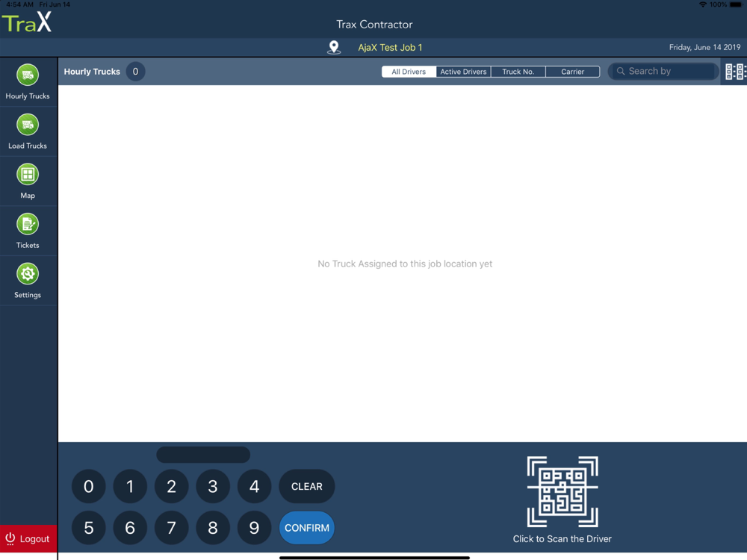Viewport: 747px width, 560px height.
Task: Click the red Logout button
Action: coord(28,538)
